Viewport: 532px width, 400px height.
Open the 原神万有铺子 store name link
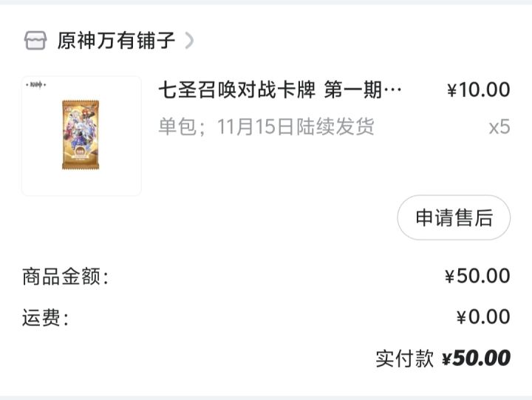coord(116,41)
